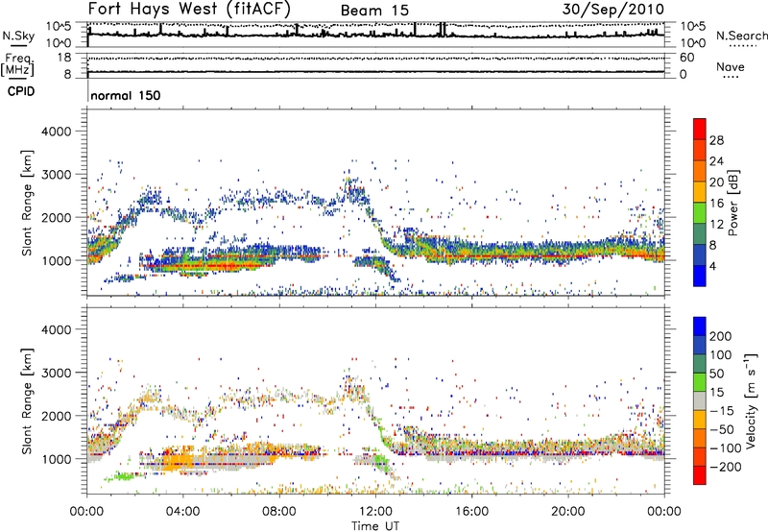The height and width of the screenshot is (532, 768).
Task: Click the blue bottom of power color bar
Action: 700,276
